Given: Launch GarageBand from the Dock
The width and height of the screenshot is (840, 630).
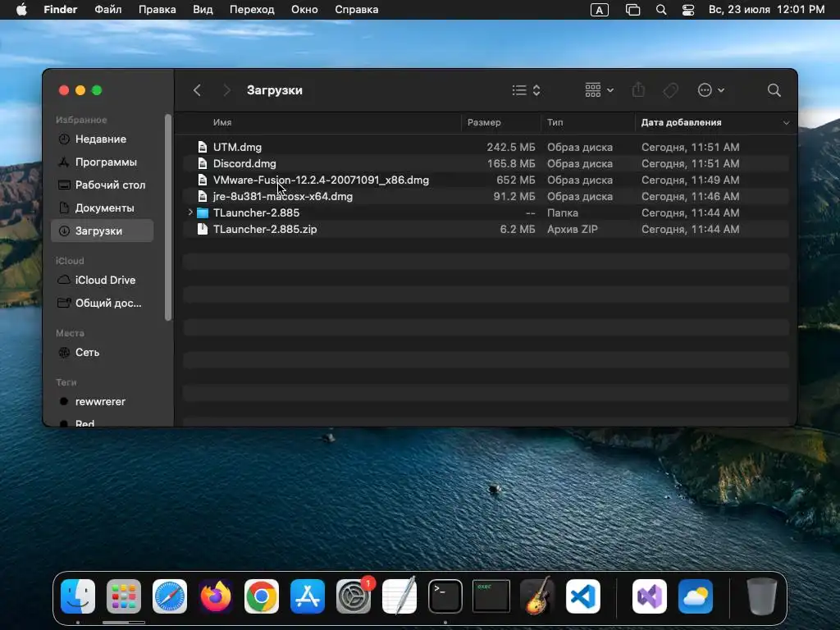Looking at the screenshot, I should 537,596.
